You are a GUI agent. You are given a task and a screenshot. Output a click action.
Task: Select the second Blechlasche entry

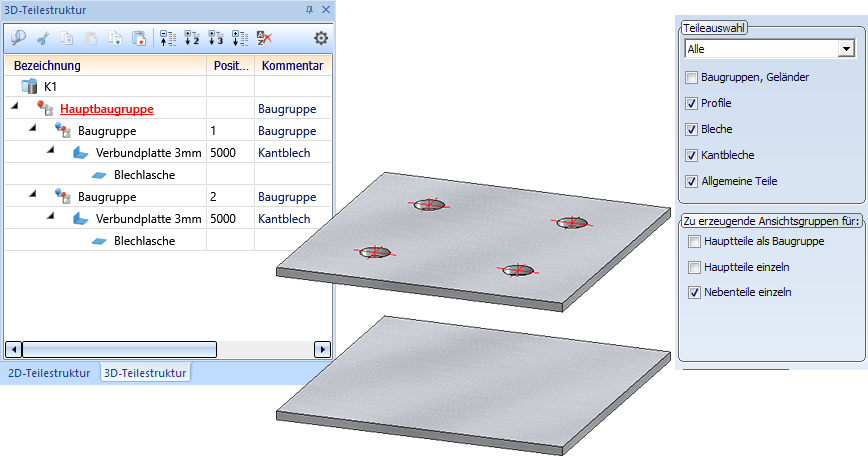[x=144, y=241]
